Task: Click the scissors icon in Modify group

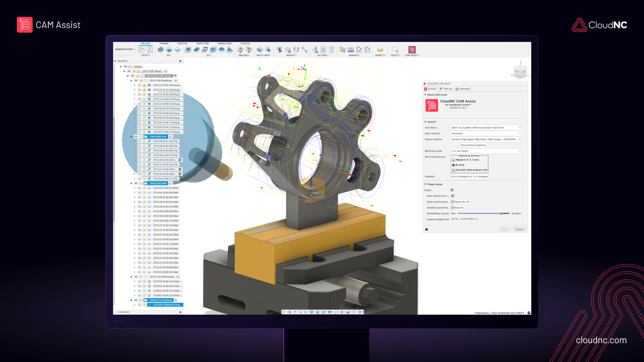Action: 280,50
